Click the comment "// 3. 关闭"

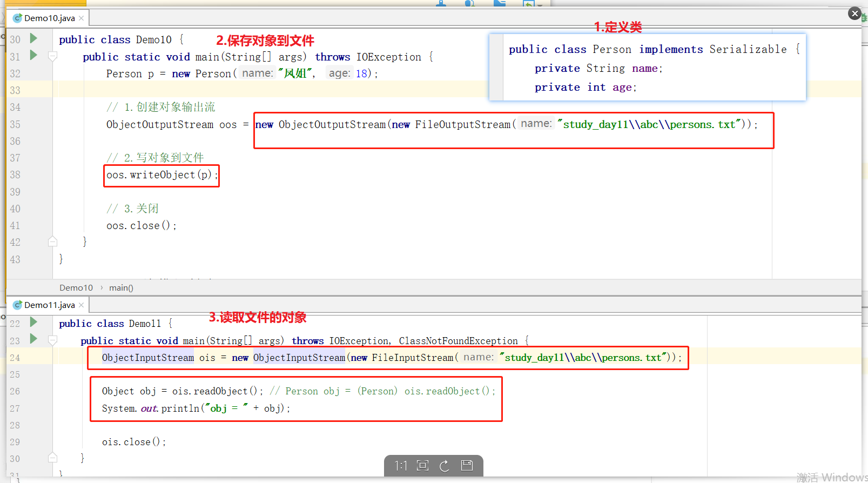point(132,209)
